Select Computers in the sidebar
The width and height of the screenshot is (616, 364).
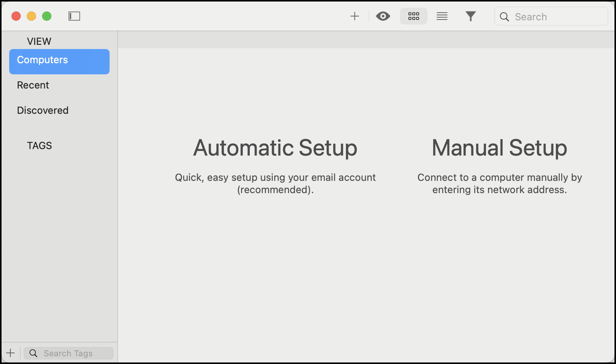click(59, 62)
